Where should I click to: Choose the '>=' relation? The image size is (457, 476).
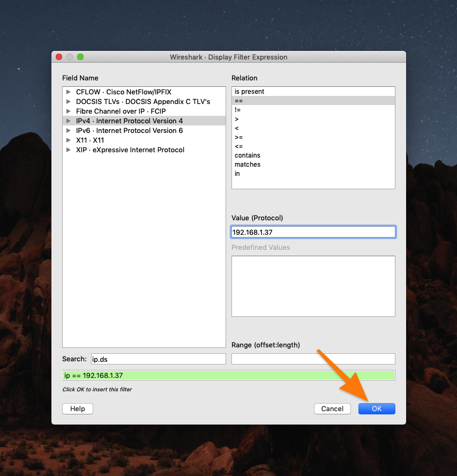click(313, 137)
